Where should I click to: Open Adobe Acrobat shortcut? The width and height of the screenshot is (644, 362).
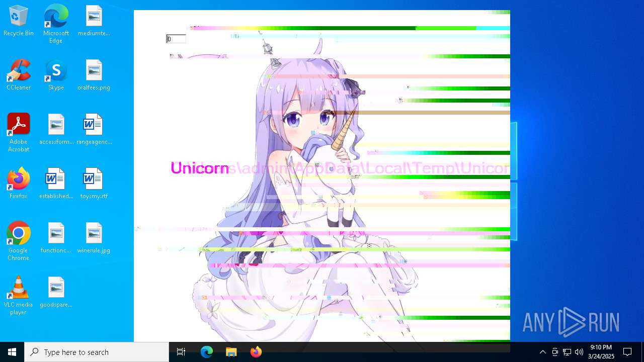19,133
